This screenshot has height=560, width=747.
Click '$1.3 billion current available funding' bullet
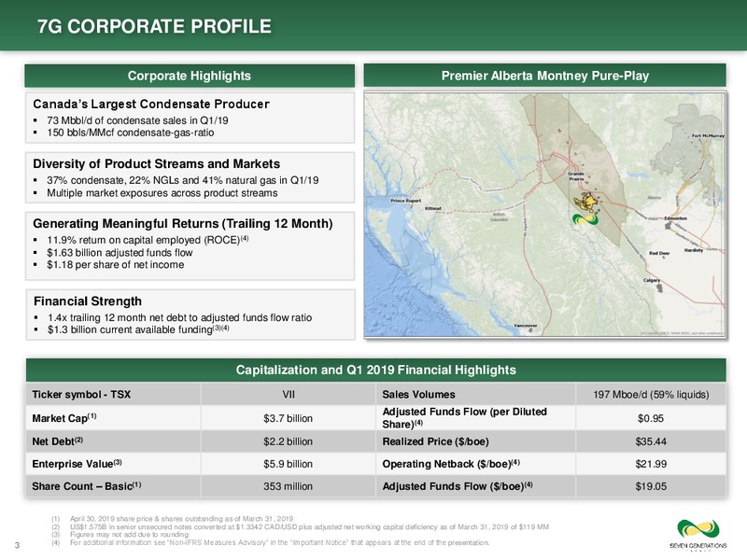click(138, 329)
